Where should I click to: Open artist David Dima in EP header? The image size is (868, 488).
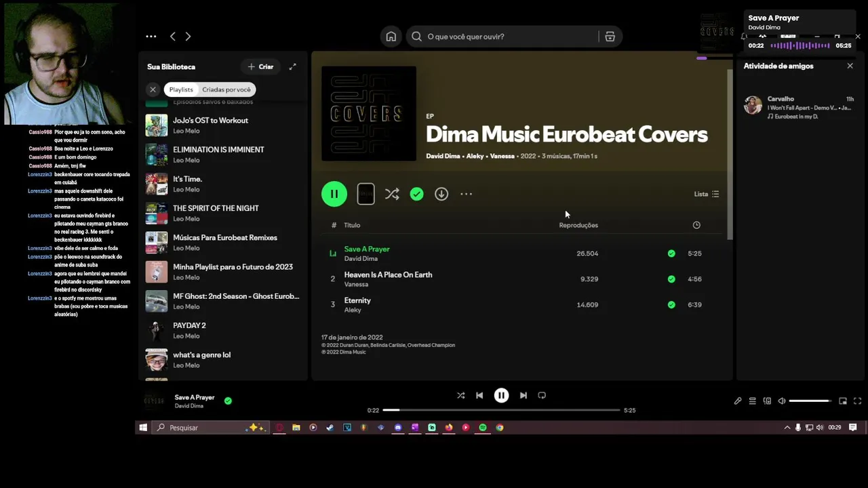(443, 156)
